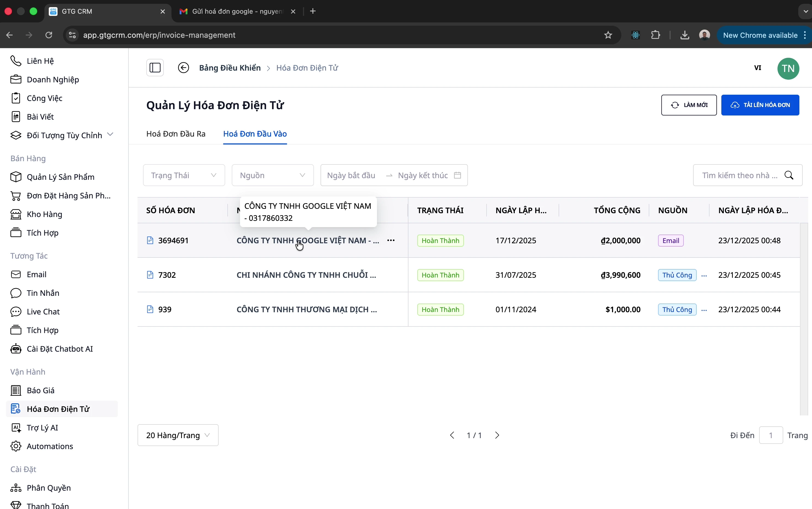Image resolution: width=812 pixels, height=509 pixels.
Task: Open Live Chat from sidebar
Action: (43, 311)
